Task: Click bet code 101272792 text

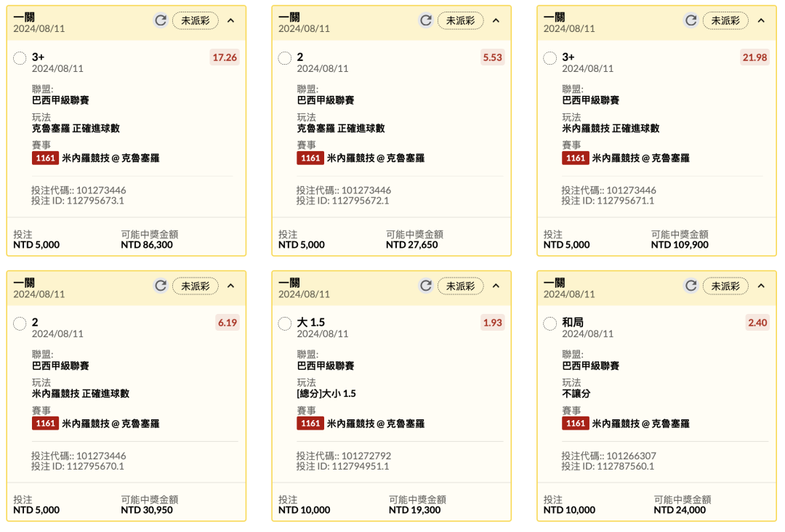Action: click(343, 456)
